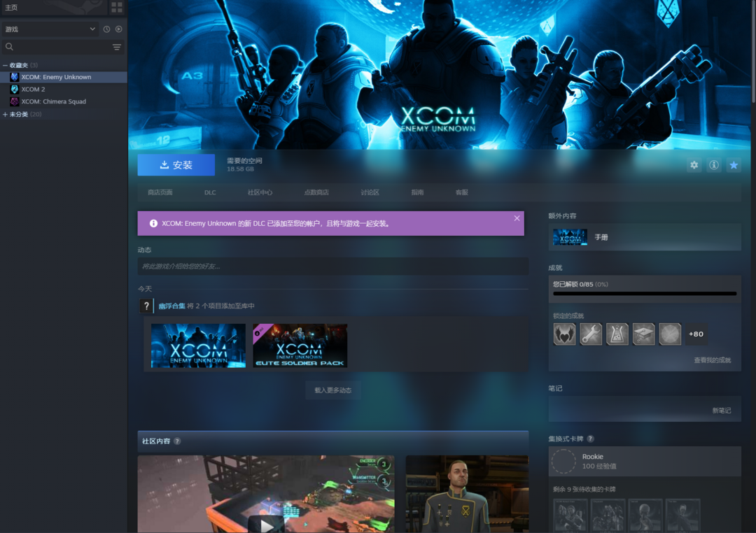Toggle the favorite star for this game
Viewport: 756px width, 533px height.
tap(734, 165)
